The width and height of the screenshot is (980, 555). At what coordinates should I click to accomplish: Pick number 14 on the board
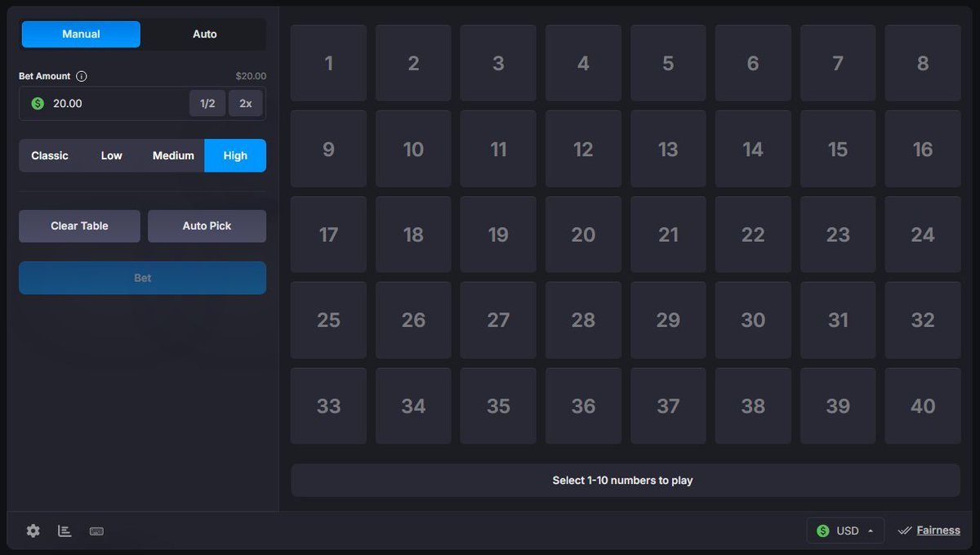[753, 149]
